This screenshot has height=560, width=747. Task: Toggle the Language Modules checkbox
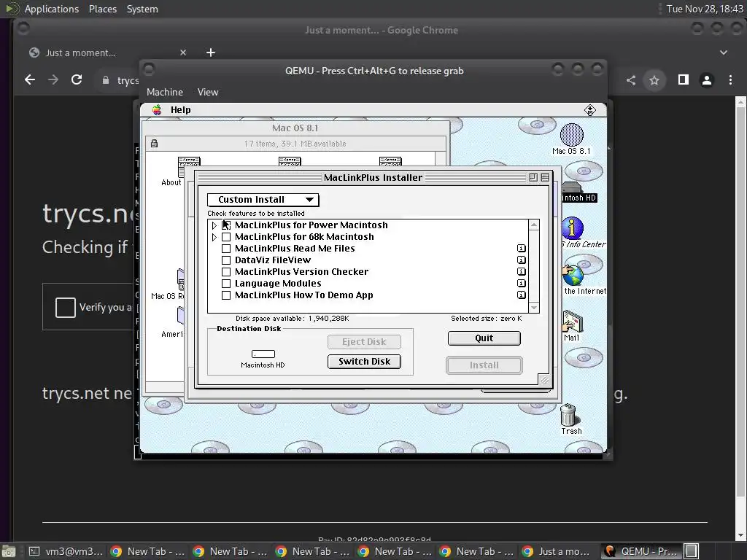click(x=226, y=284)
